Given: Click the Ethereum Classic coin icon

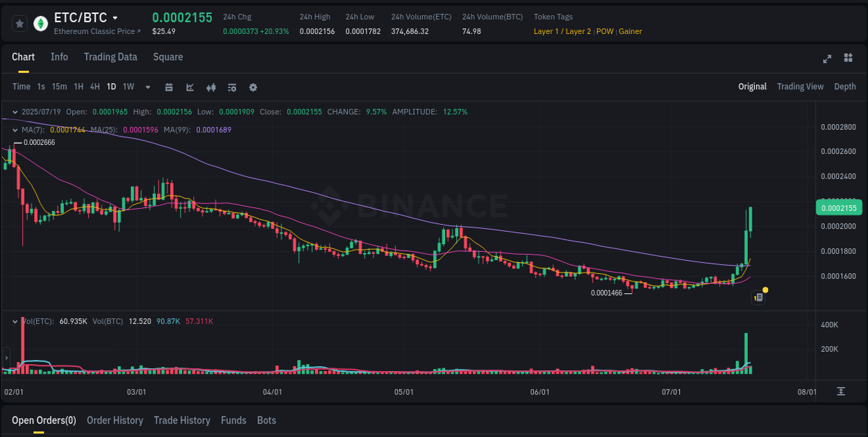Looking at the screenshot, I should pyautogui.click(x=41, y=23).
